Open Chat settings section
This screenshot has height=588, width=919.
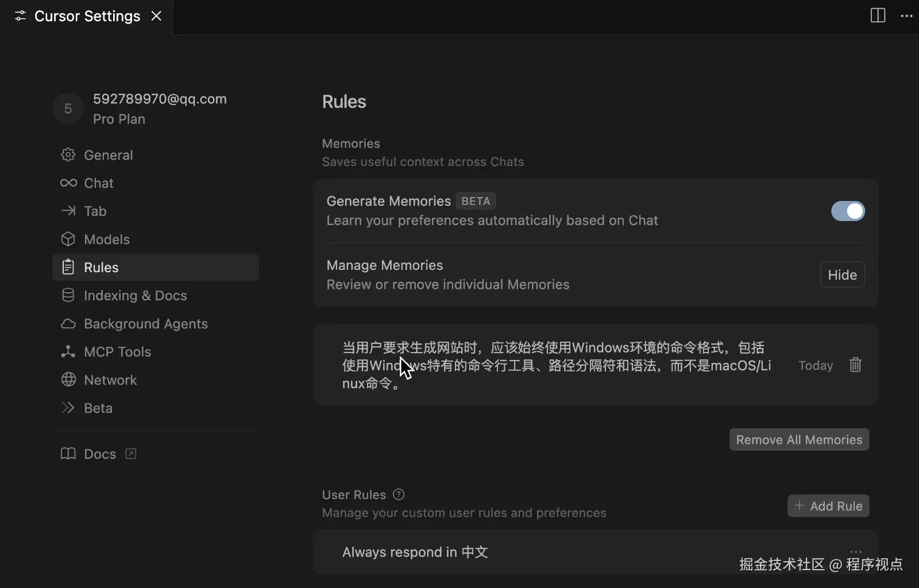99,183
